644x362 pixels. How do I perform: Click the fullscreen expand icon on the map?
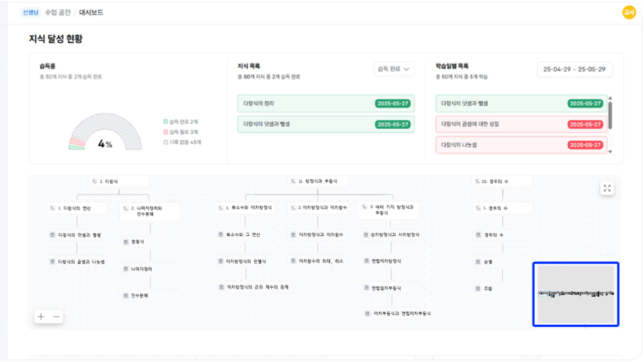(607, 188)
